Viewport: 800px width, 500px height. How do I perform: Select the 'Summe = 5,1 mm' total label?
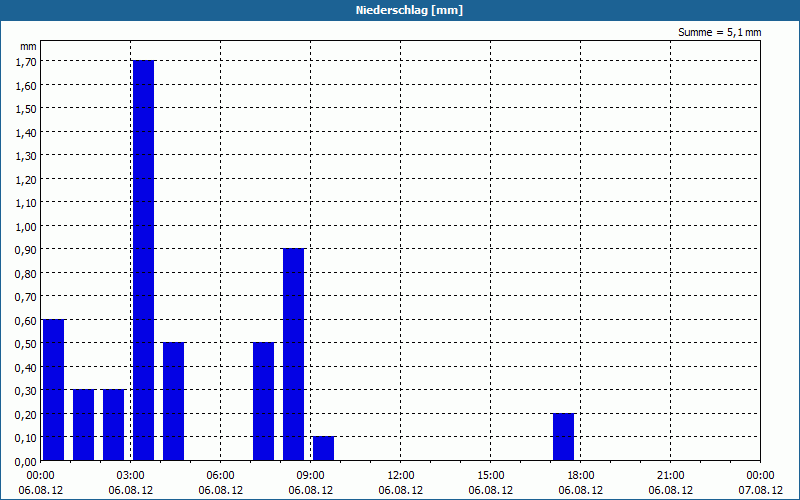pyautogui.click(x=719, y=32)
